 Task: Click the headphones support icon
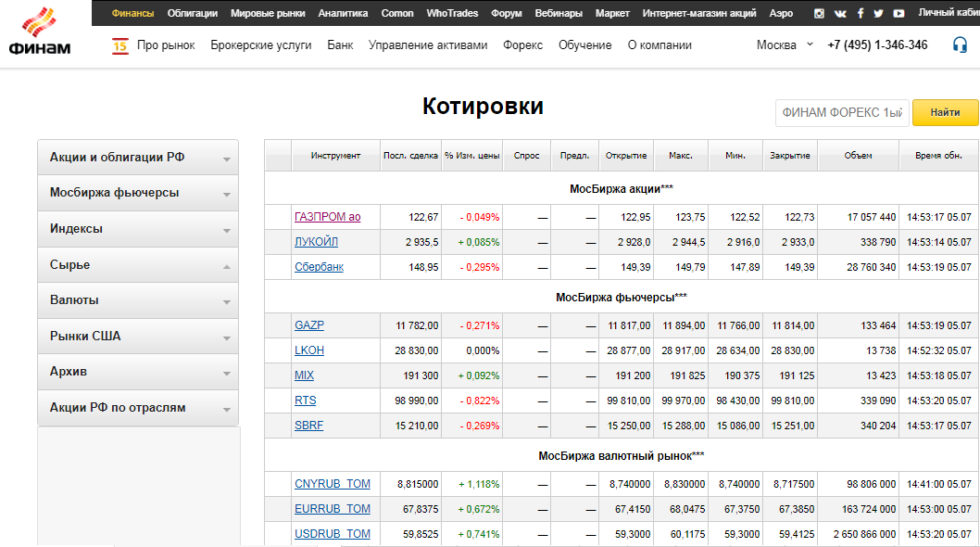coord(960,45)
